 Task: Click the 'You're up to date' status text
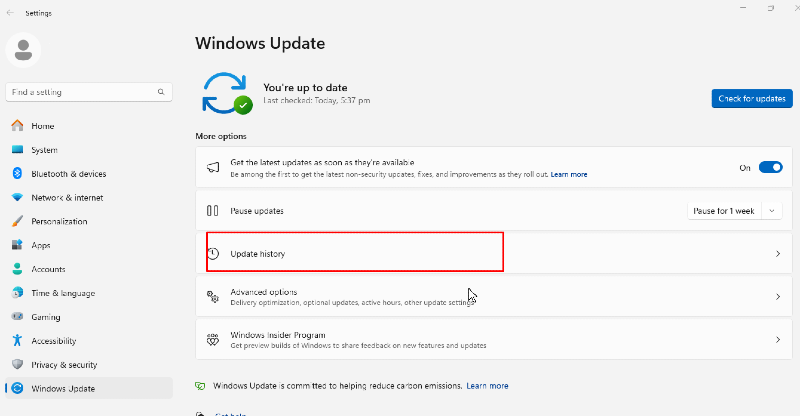click(x=305, y=87)
